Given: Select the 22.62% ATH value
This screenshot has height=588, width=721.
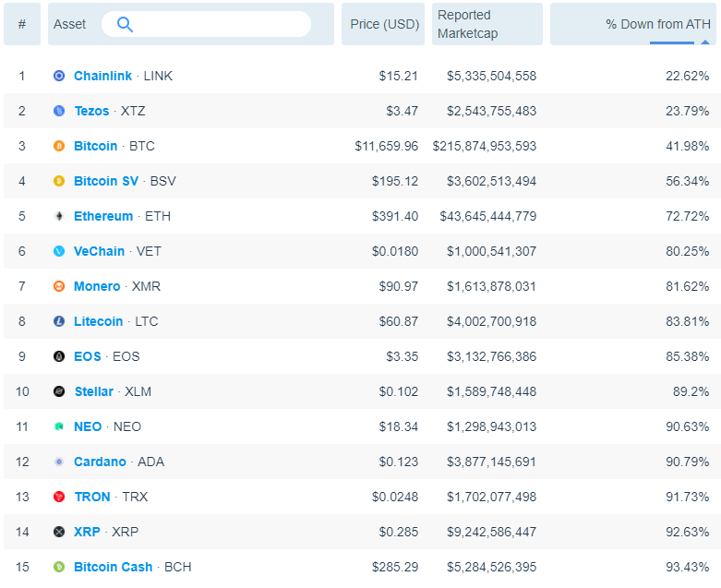Looking at the screenshot, I should point(688,76).
